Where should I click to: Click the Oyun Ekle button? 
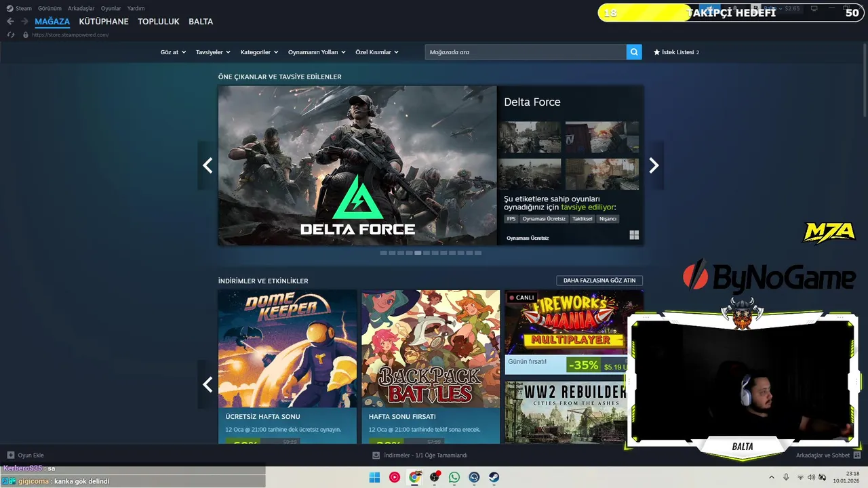(x=25, y=455)
